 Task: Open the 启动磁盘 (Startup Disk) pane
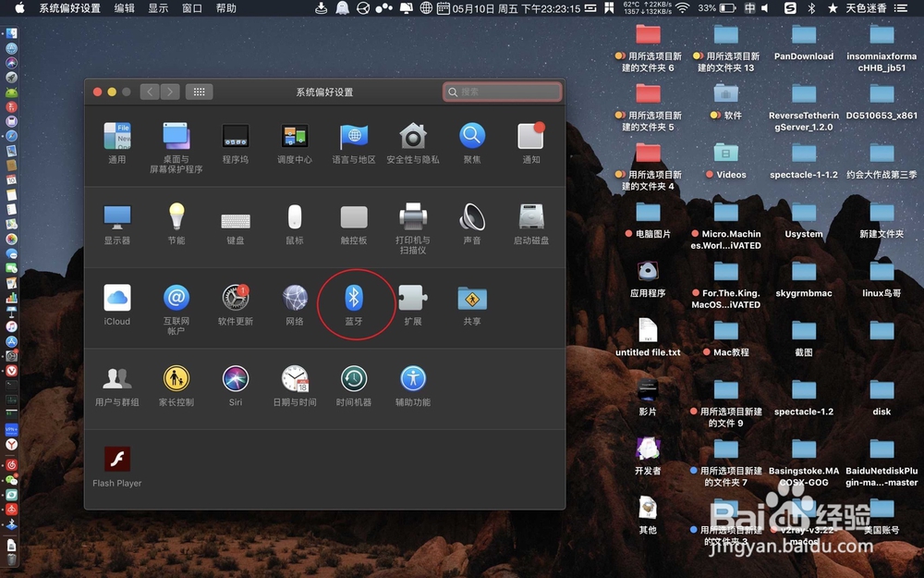531,217
